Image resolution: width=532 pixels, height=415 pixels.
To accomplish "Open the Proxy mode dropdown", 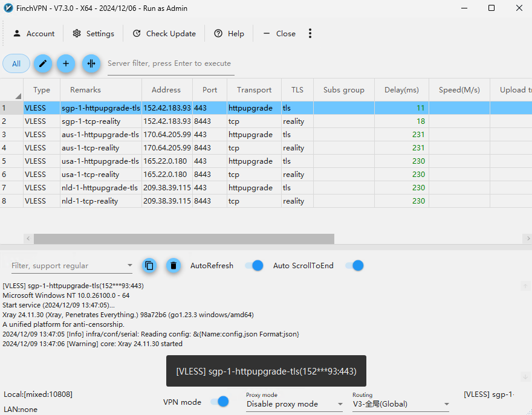I will 294,404.
